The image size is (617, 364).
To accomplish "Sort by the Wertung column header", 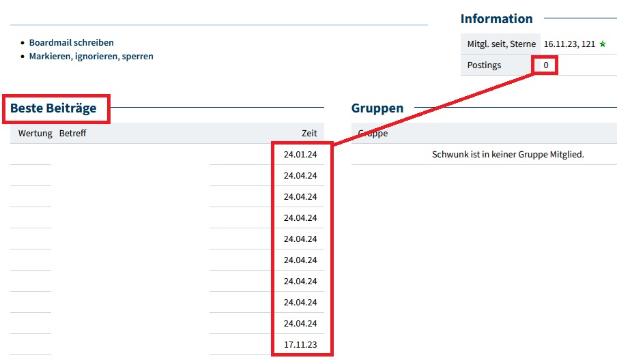I will [x=35, y=133].
